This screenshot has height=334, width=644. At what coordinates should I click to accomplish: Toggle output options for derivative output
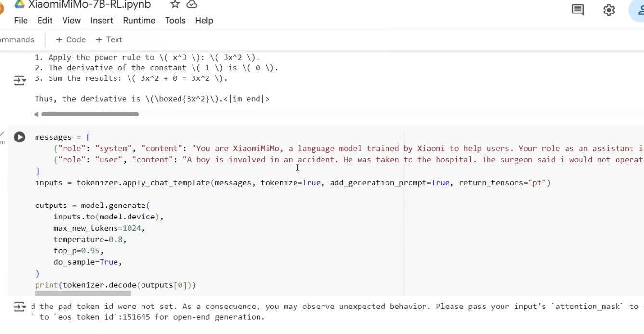click(19, 80)
